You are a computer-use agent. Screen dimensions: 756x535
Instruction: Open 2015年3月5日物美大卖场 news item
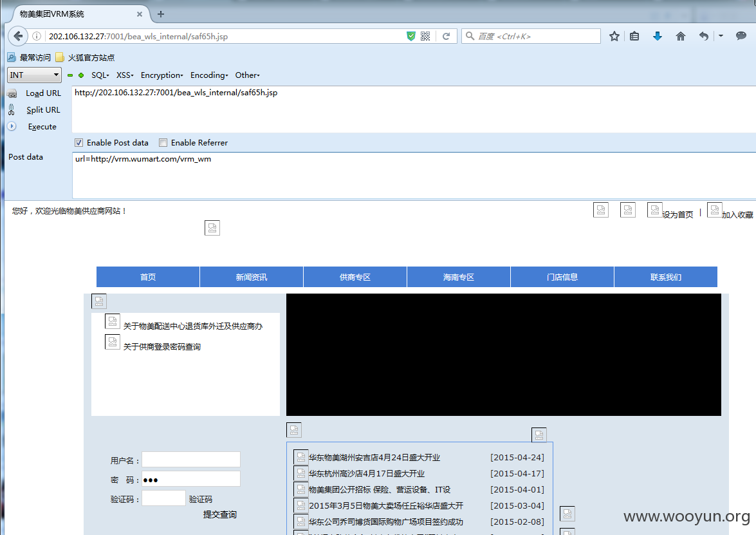point(386,505)
